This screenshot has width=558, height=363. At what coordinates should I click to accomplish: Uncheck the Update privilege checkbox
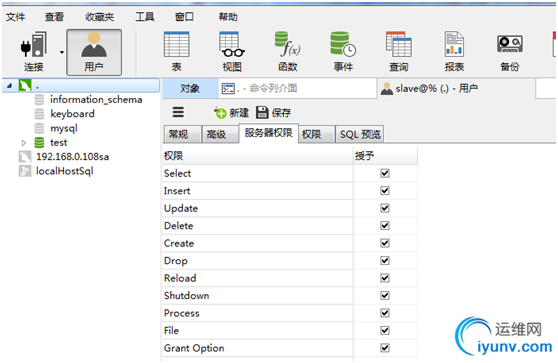(385, 208)
